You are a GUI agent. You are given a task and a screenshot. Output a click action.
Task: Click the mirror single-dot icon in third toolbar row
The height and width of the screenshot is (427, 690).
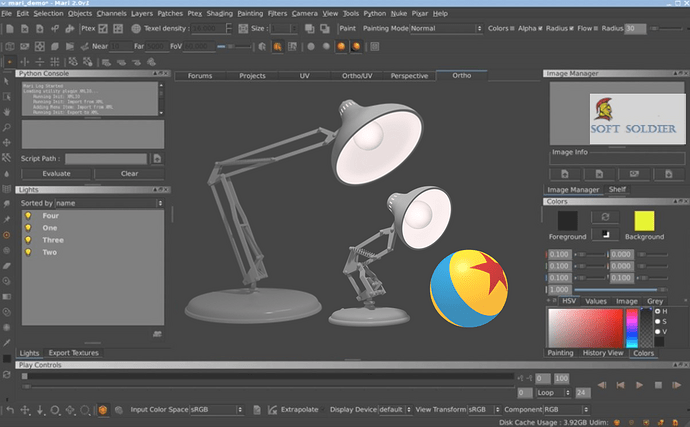click(10, 62)
